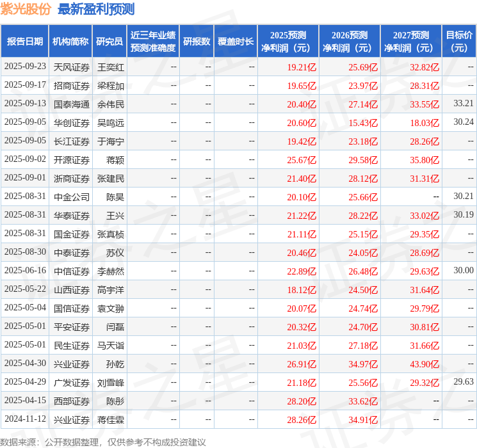477x448 pixels.
Task: Open the 天风证券 institution entry
Action: point(71,67)
